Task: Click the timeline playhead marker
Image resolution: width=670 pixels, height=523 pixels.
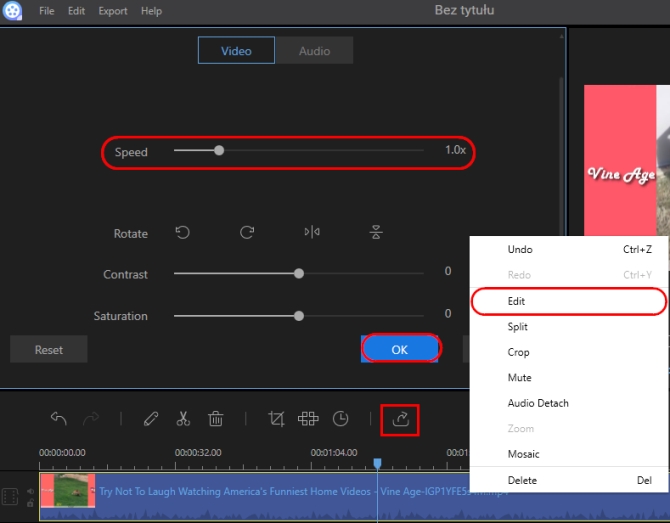Action: 377,464
